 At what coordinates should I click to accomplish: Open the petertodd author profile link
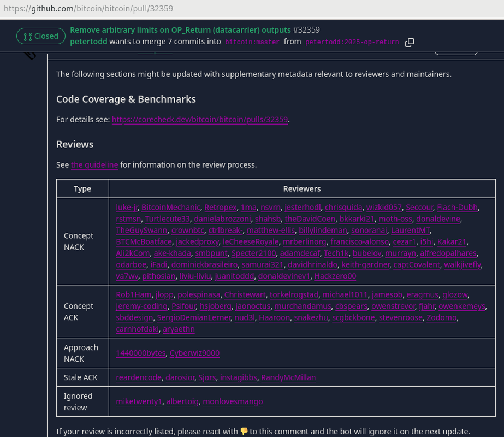coord(88,42)
